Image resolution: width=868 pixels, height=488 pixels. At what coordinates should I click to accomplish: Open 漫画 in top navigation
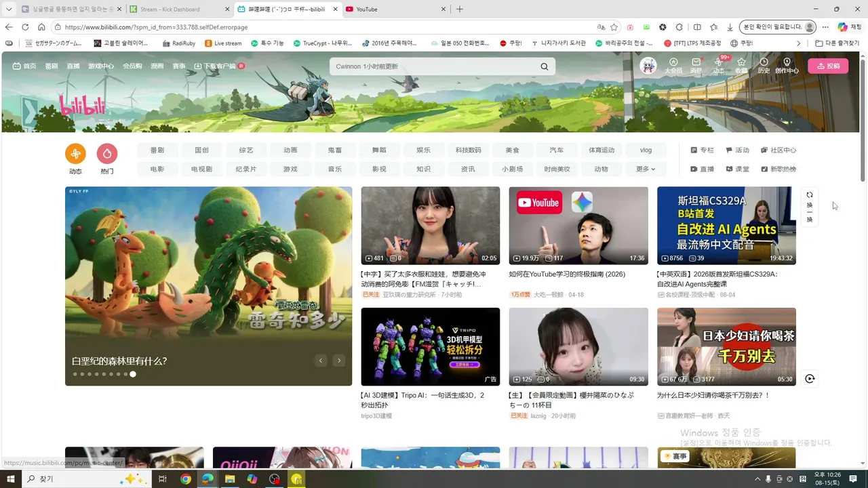(x=157, y=66)
